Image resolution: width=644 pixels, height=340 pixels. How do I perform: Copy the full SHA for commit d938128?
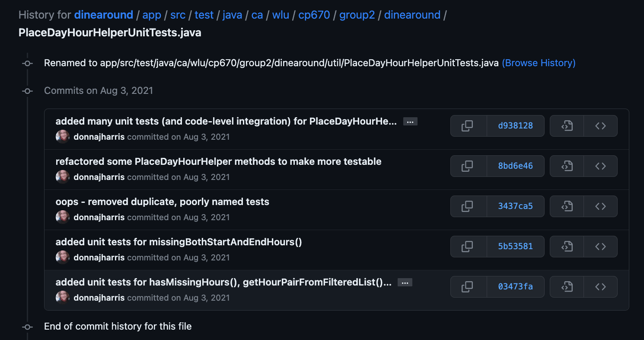(468, 125)
